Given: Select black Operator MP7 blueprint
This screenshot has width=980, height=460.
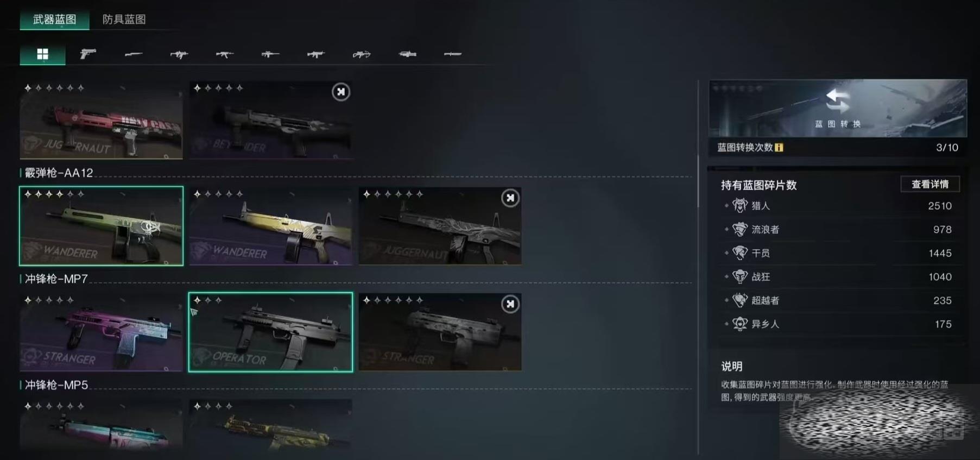Looking at the screenshot, I should tap(270, 332).
